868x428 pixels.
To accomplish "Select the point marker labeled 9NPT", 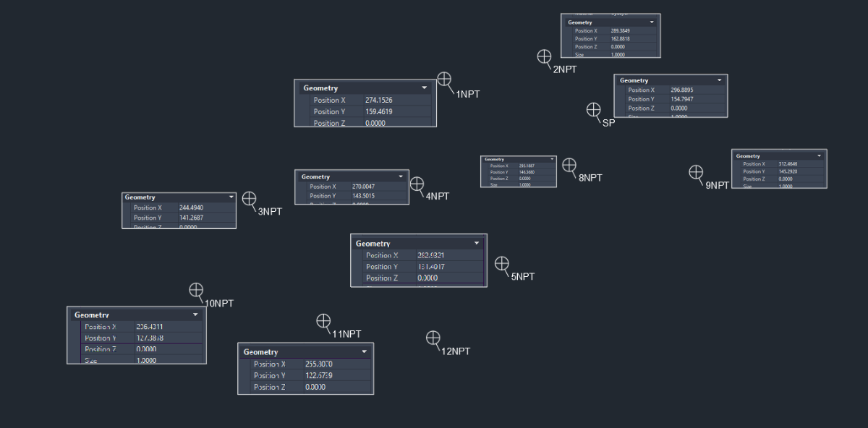I will point(696,172).
